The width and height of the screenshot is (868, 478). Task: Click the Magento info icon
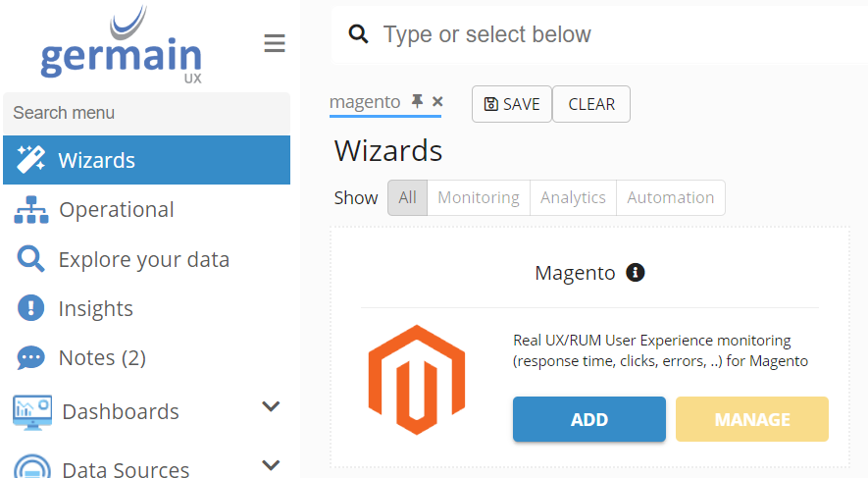pos(636,273)
